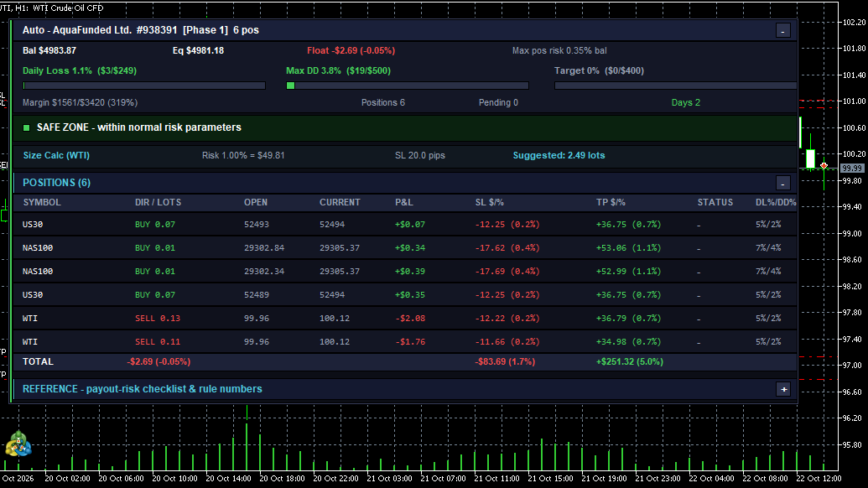Image resolution: width=868 pixels, height=488 pixels.
Task: Click the MetaTrader logo icon on the chart
Action: coord(18,444)
